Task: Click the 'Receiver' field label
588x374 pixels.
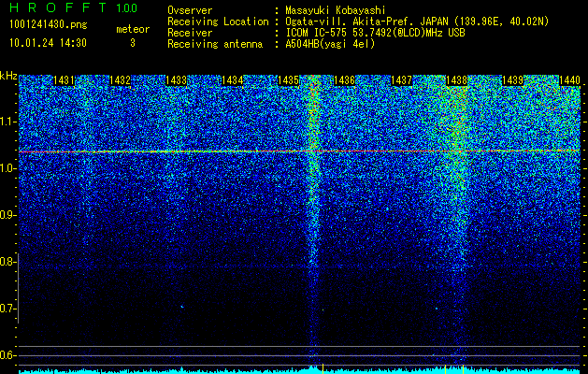Action: point(190,33)
